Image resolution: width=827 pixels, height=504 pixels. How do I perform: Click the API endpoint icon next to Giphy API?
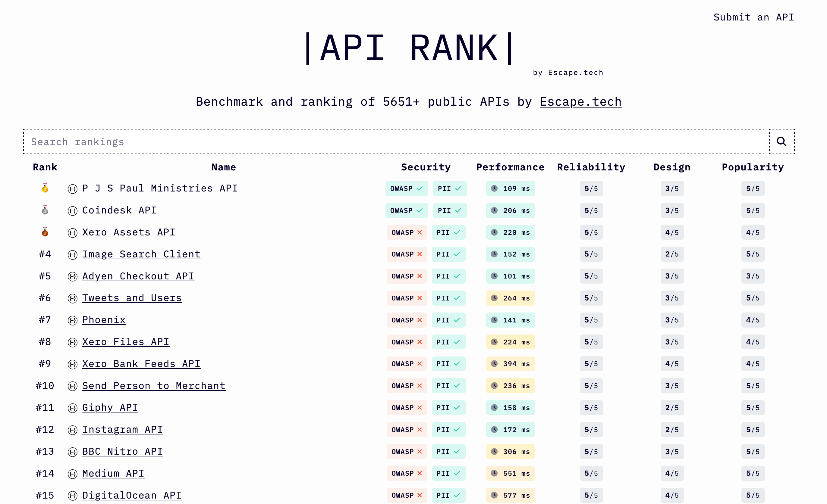(x=73, y=408)
